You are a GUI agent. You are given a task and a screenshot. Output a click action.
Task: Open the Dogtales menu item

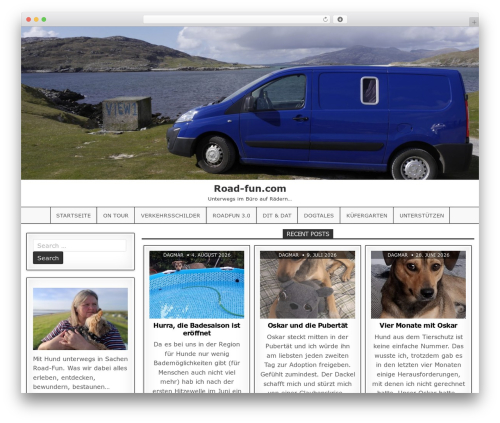pyautogui.click(x=319, y=215)
